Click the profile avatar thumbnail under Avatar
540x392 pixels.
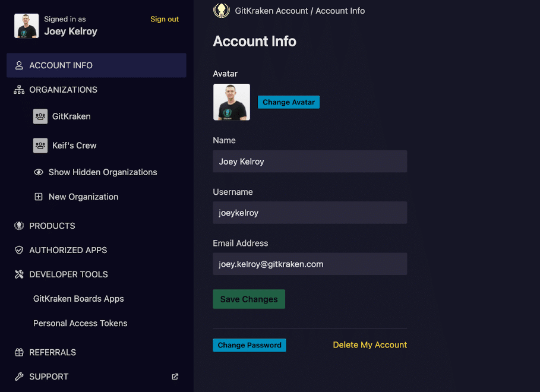point(232,102)
